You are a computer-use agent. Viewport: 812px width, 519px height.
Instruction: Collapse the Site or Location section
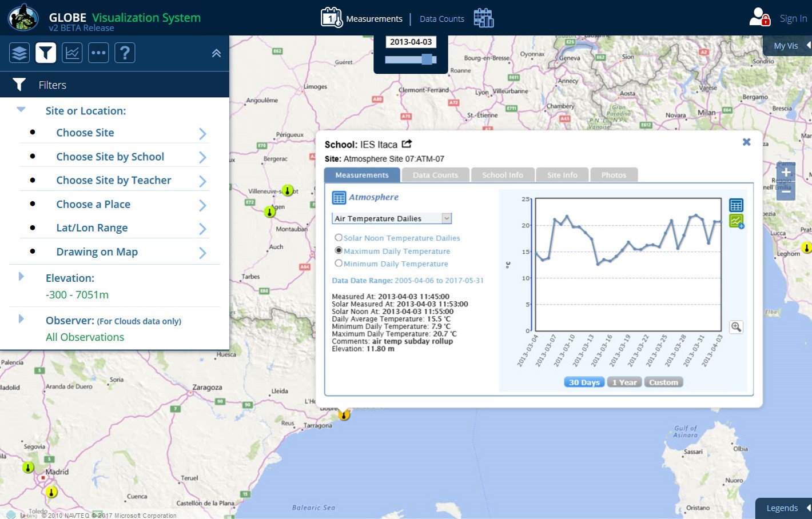click(x=21, y=109)
